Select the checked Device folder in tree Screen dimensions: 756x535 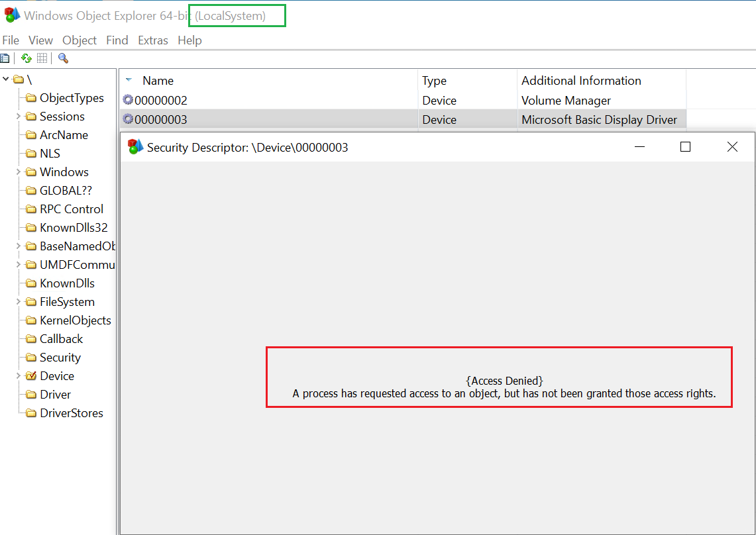pos(56,375)
